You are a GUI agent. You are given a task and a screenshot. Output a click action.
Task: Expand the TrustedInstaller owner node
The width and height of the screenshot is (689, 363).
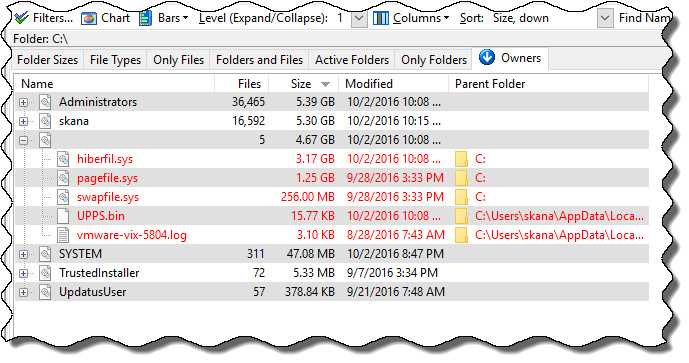click(23, 273)
